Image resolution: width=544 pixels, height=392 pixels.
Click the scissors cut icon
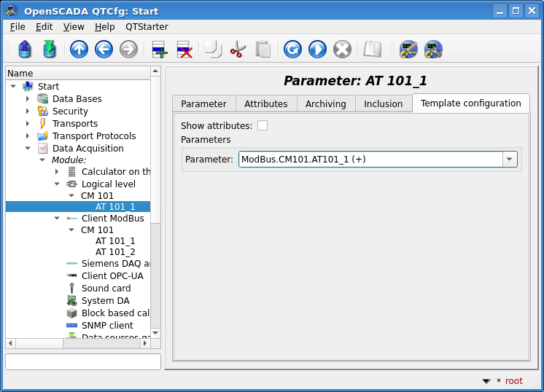[x=238, y=50]
